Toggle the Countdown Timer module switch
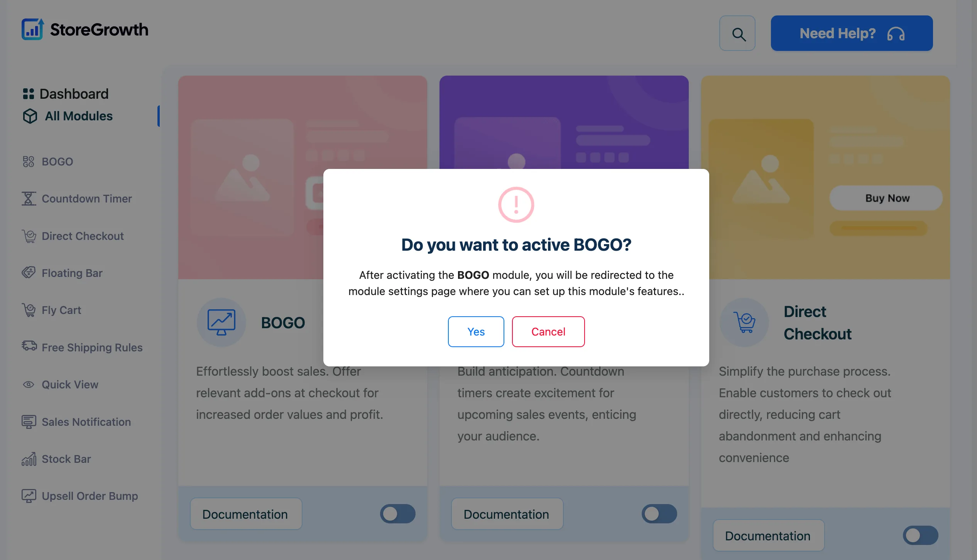This screenshot has height=560, width=977. point(659,514)
